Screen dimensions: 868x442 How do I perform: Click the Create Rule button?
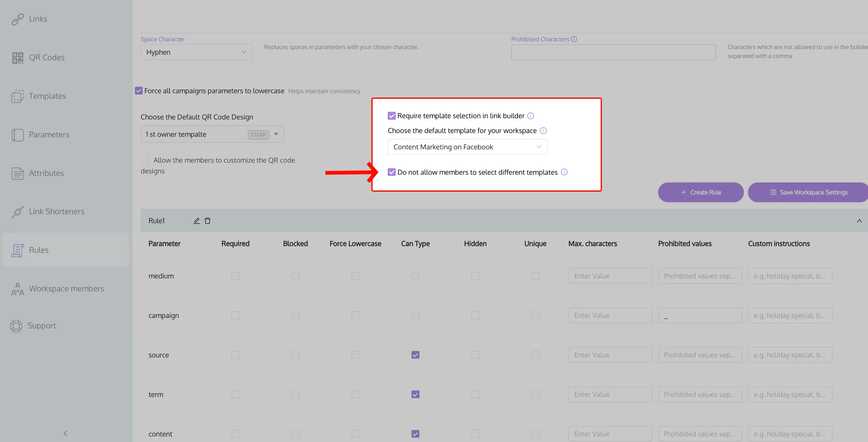click(x=700, y=192)
